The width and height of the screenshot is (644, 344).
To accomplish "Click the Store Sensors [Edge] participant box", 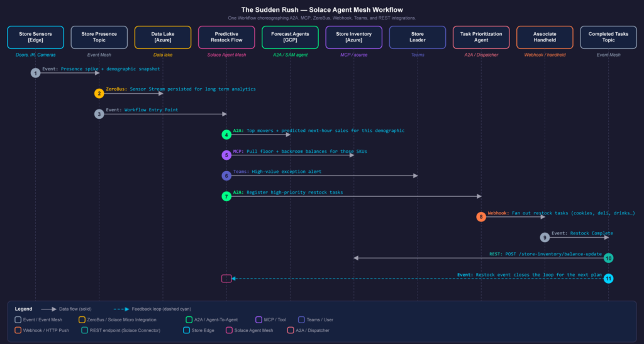I will click(x=35, y=37).
